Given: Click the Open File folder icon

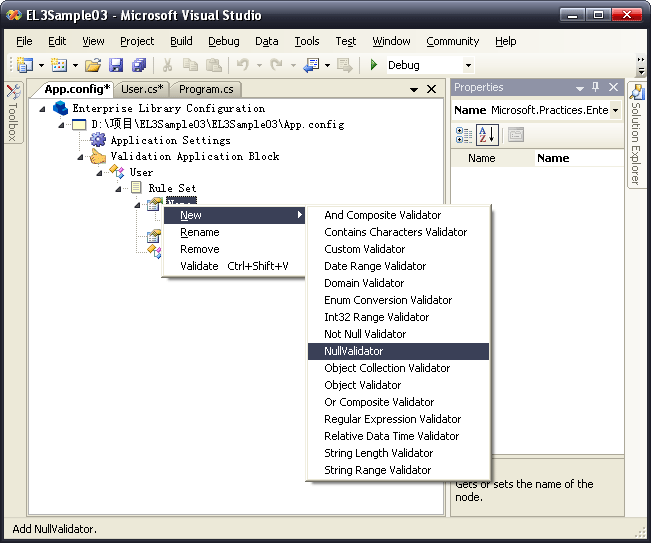Looking at the screenshot, I should 93,65.
